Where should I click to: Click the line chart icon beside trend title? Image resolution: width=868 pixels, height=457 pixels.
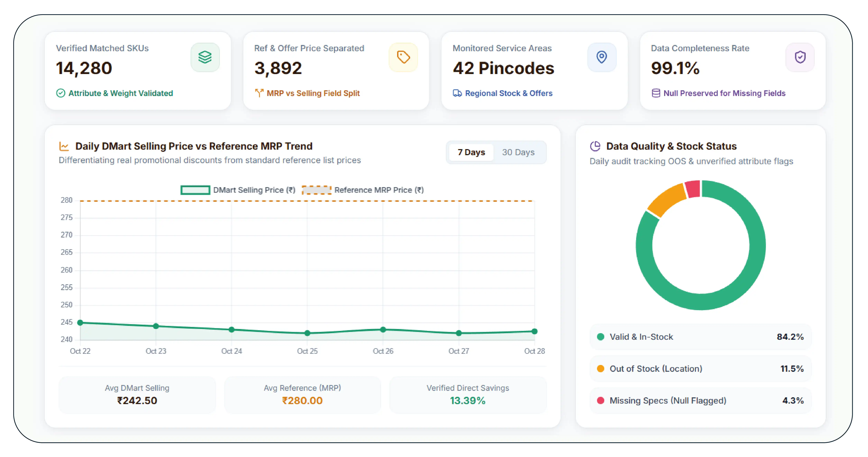64,146
